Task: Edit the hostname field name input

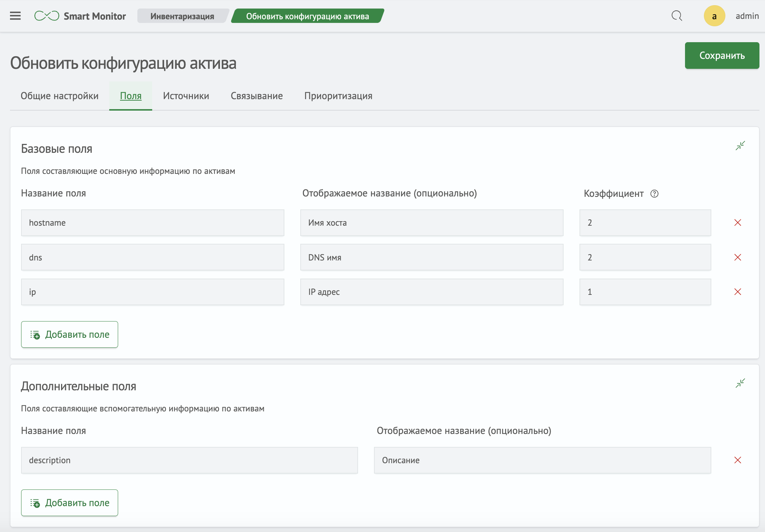Action: click(x=153, y=223)
